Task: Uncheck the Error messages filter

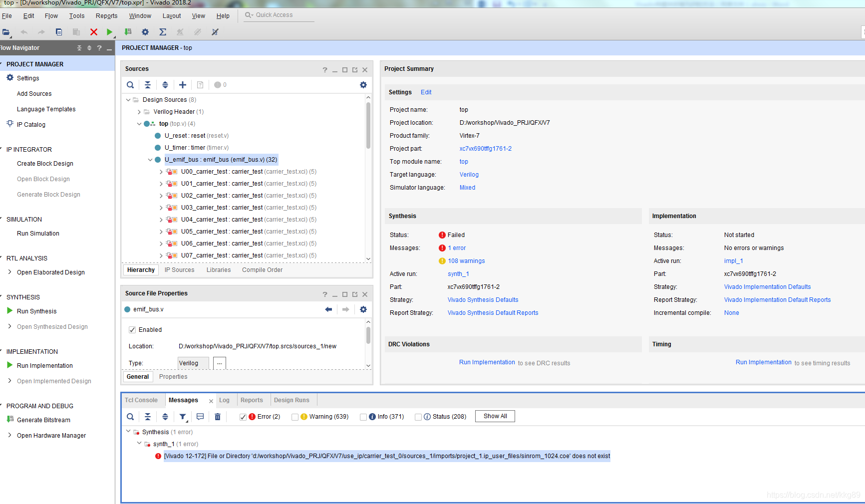Action: click(243, 417)
